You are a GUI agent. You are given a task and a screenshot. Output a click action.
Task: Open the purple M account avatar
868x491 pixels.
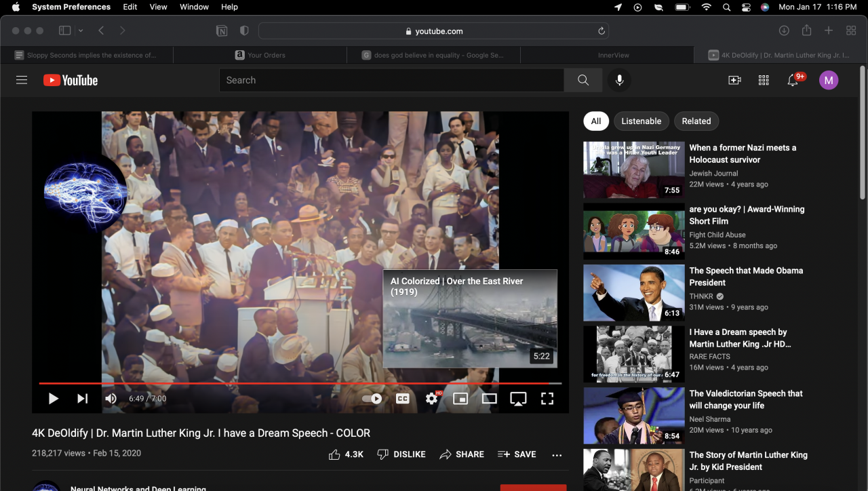click(829, 80)
